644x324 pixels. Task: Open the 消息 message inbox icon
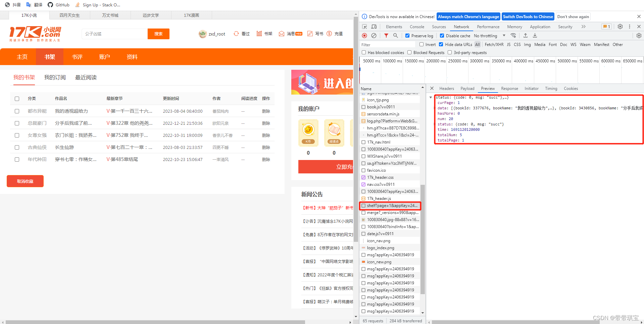(x=282, y=34)
